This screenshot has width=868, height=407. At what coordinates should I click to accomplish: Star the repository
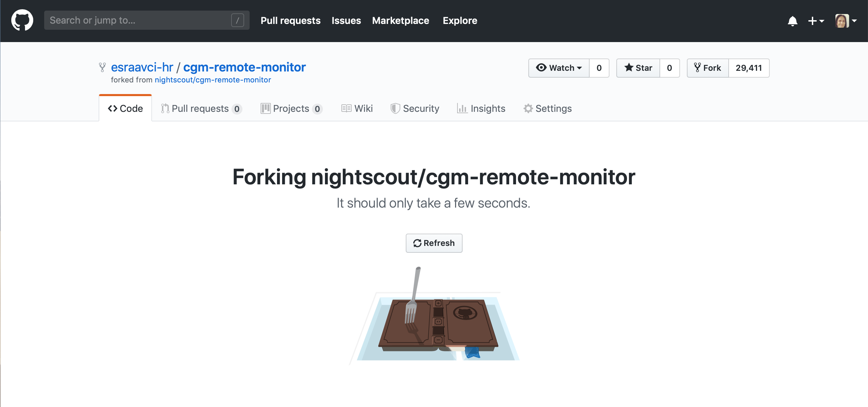638,68
